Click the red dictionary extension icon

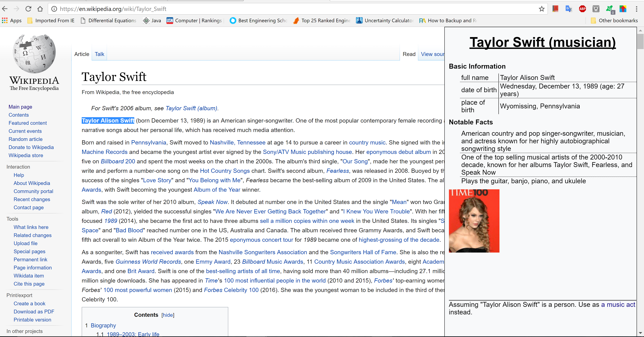[555, 9]
